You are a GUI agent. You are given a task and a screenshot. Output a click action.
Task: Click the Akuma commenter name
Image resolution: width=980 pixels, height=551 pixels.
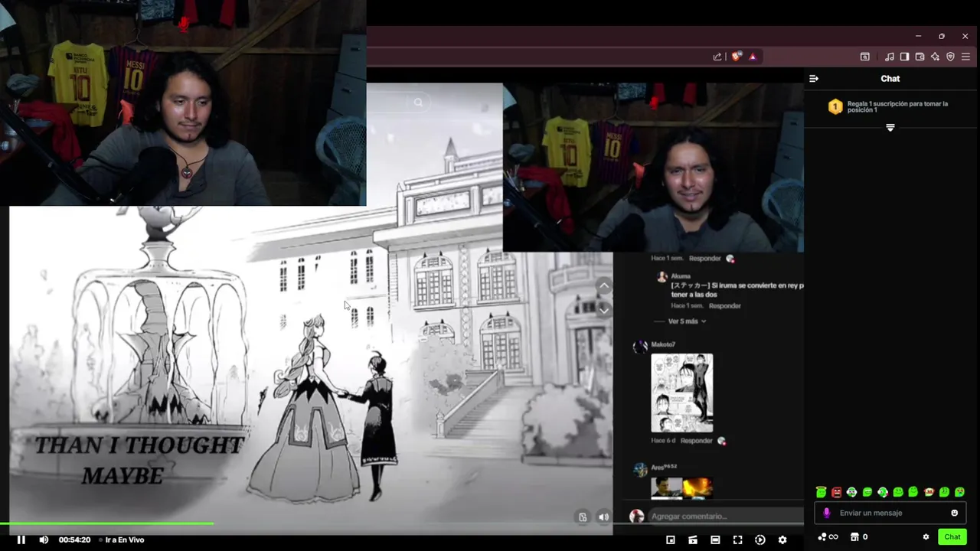pos(681,276)
